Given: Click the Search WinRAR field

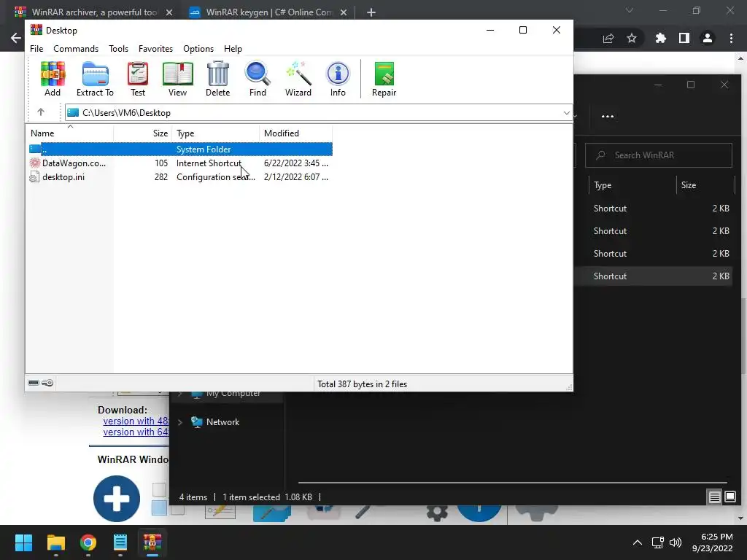Looking at the screenshot, I should 659,155.
